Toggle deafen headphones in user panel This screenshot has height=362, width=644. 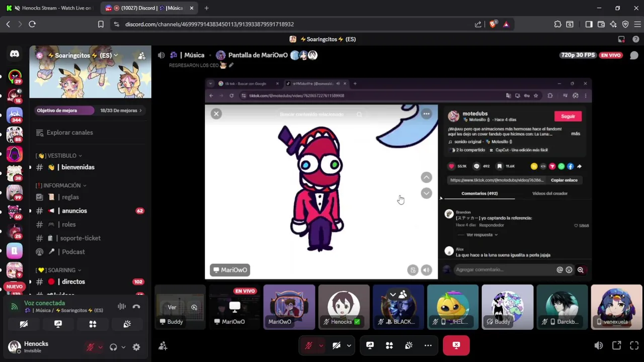click(x=113, y=347)
